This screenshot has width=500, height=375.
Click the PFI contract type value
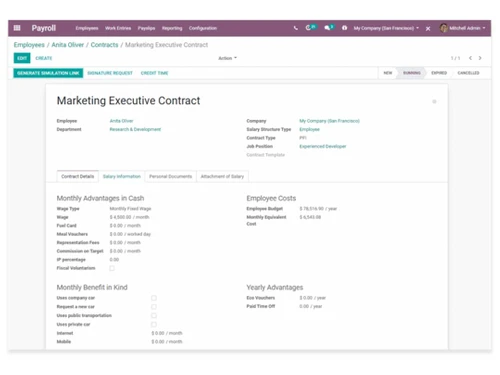tap(303, 138)
